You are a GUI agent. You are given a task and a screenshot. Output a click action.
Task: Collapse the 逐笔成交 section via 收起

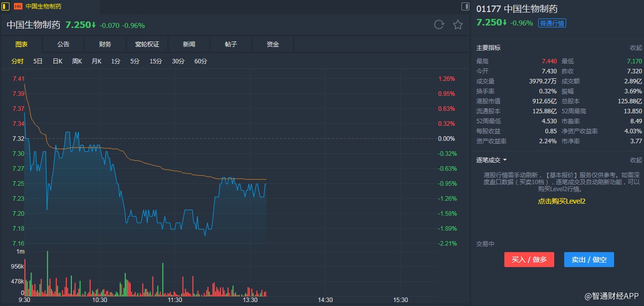tap(636, 160)
